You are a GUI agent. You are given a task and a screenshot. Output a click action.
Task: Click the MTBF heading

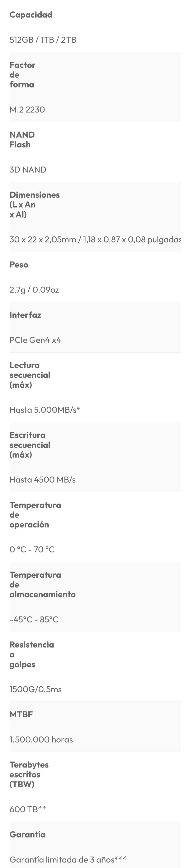pyautogui.click(x=21, y=714)
